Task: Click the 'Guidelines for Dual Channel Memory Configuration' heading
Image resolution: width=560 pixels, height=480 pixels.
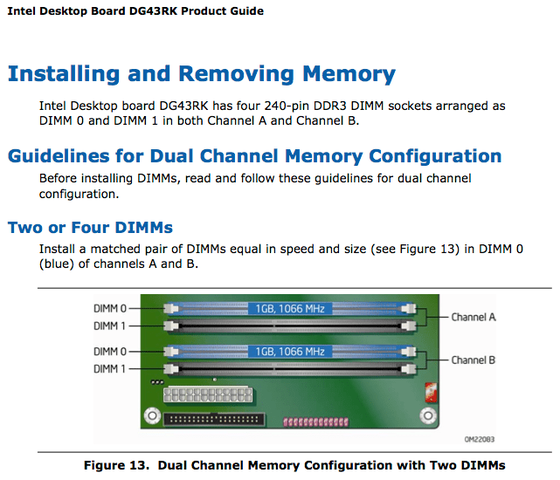Action: point(255,156)
